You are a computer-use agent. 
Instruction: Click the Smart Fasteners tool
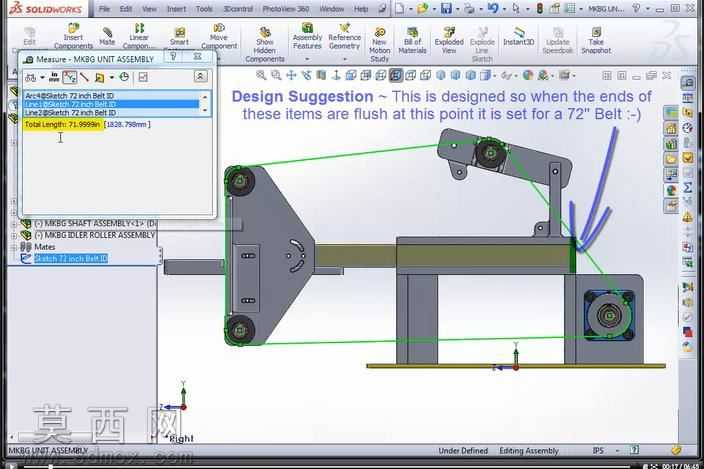coord(179,36)
